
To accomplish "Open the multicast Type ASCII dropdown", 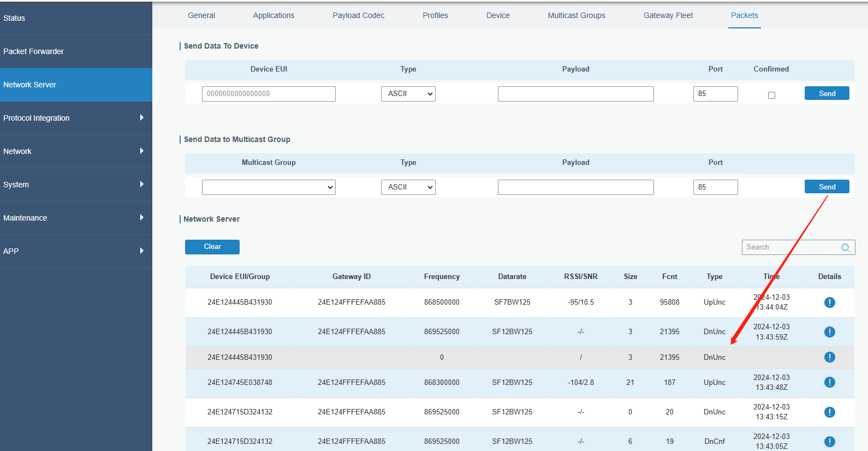I will pos(408,187).
